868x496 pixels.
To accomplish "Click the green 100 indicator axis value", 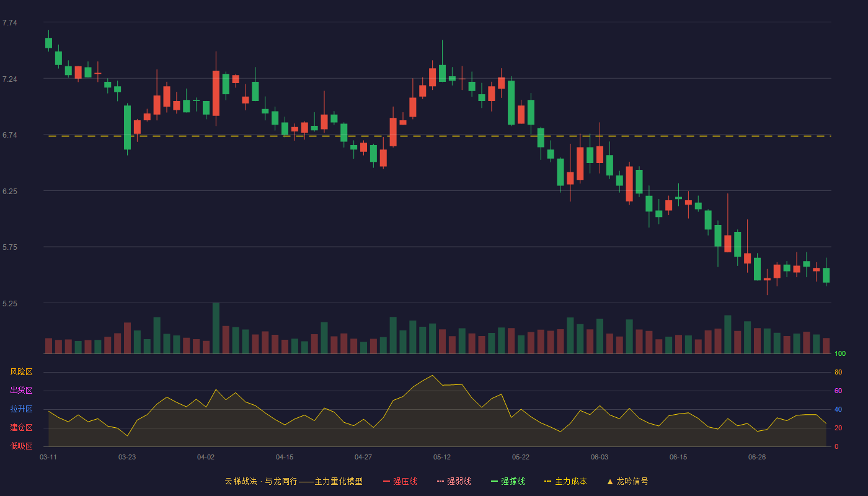I will [840, 354].
